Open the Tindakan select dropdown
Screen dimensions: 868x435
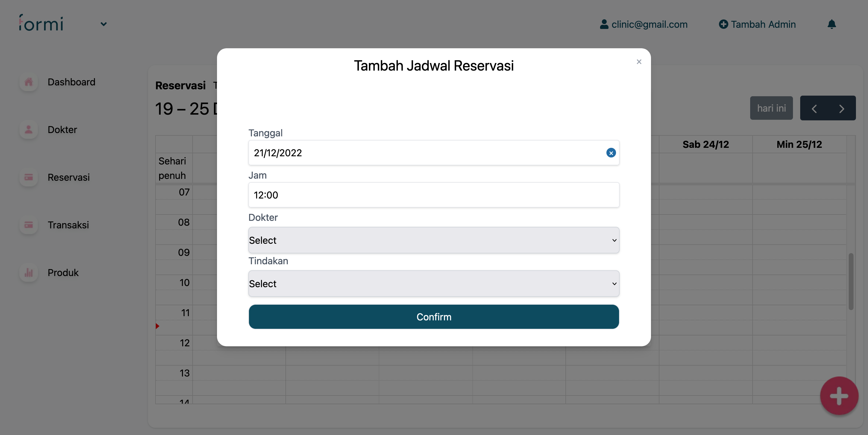tap(434, 284)
